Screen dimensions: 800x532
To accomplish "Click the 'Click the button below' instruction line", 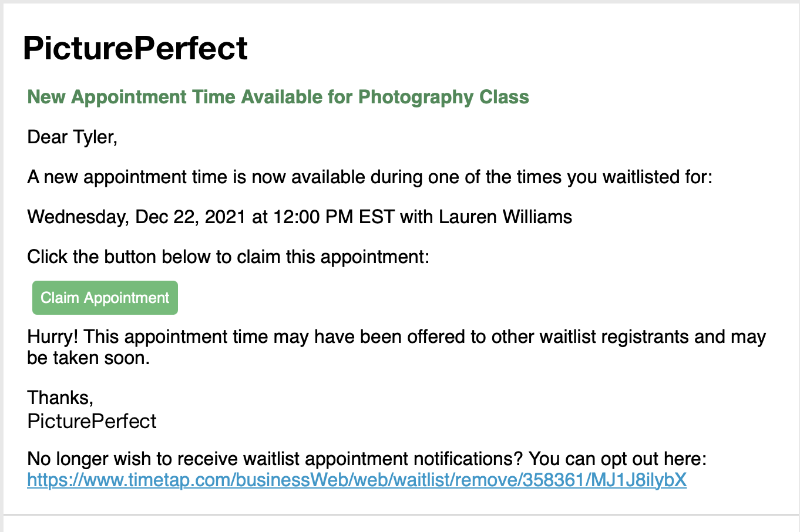I will [228, 257].
